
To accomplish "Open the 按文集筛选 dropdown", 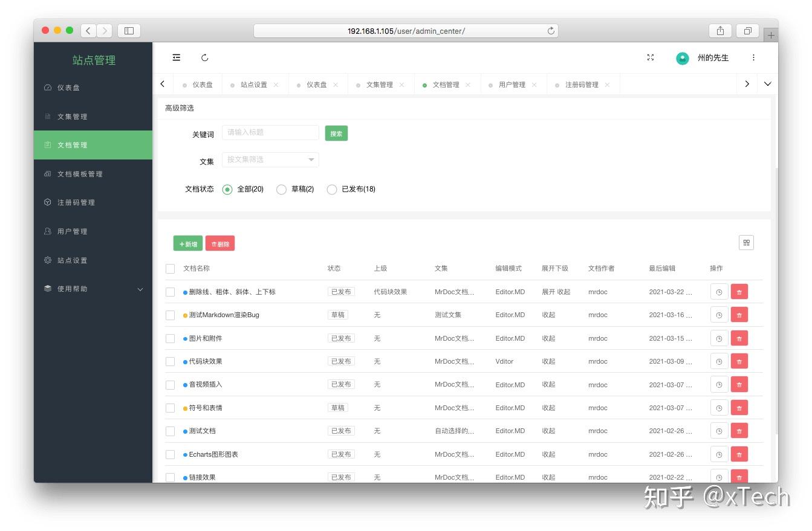I will point(270,159).
